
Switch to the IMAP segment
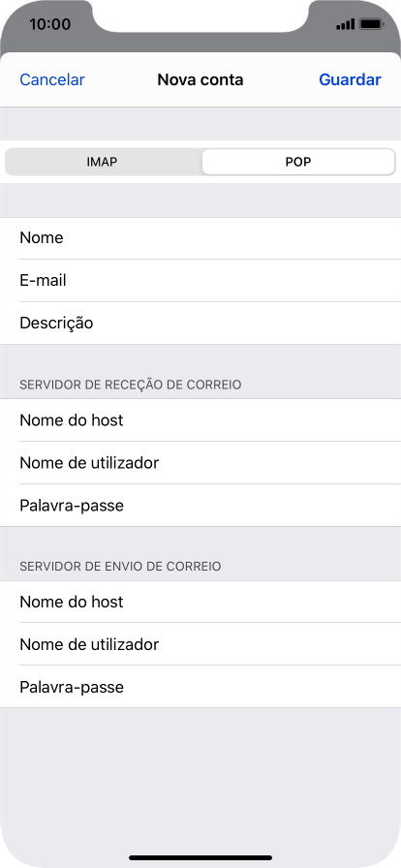pyautogui.click(x=103, y=162)
